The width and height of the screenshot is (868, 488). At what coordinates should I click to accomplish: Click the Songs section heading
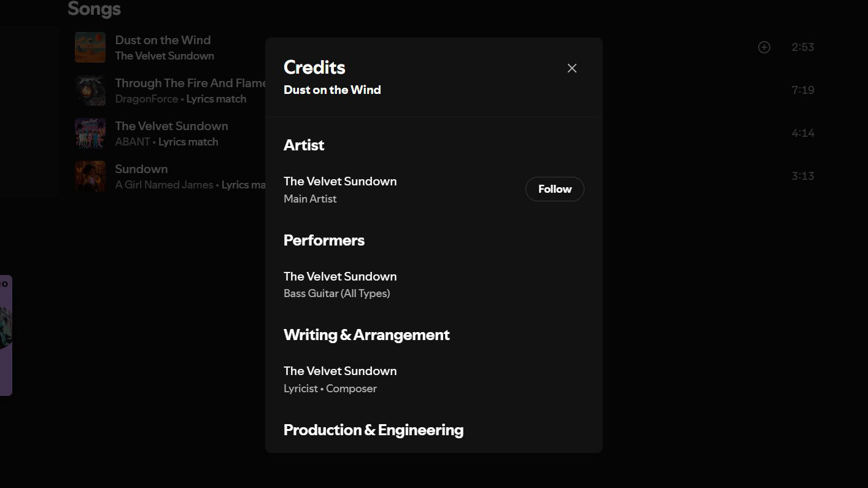tap(94, 9)
